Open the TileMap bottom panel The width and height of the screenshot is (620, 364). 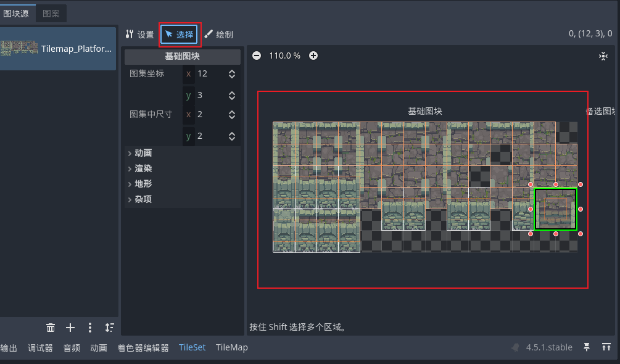click(232, 348)
